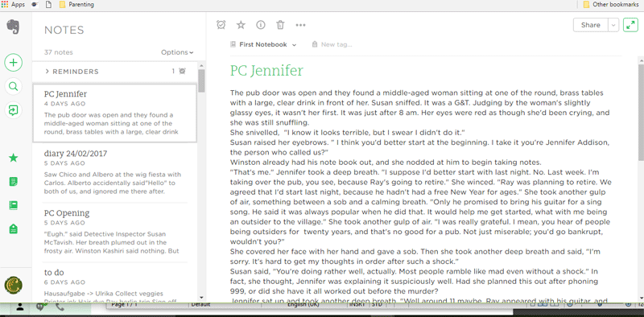Create a new note with plus button
644x317 pixels.
[x=13, y=63]
